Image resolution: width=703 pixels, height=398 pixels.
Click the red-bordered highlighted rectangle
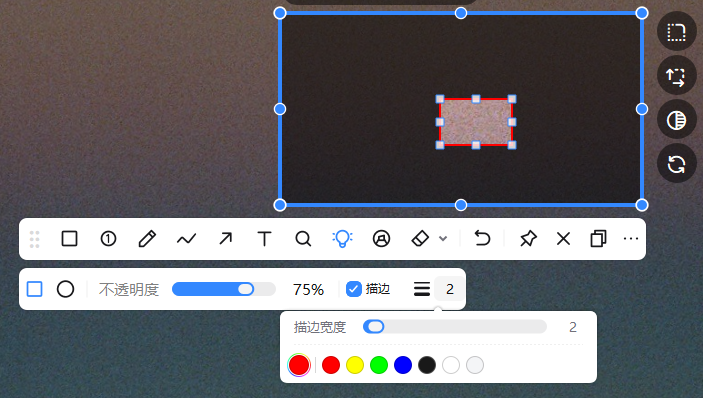pos(476,122)
